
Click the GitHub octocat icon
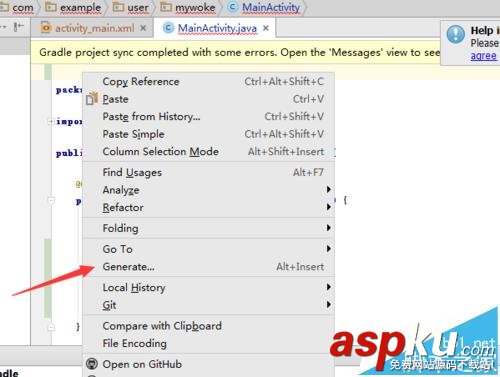(x=92, y=364)
